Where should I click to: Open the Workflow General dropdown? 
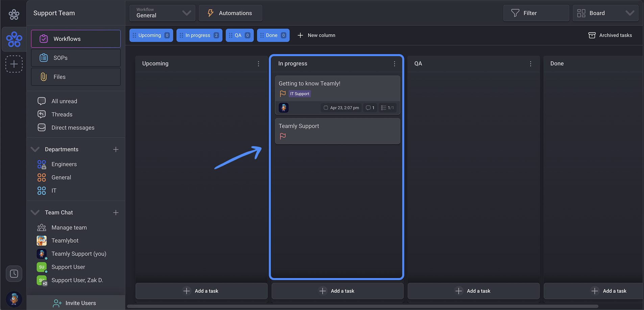point(162,13)
